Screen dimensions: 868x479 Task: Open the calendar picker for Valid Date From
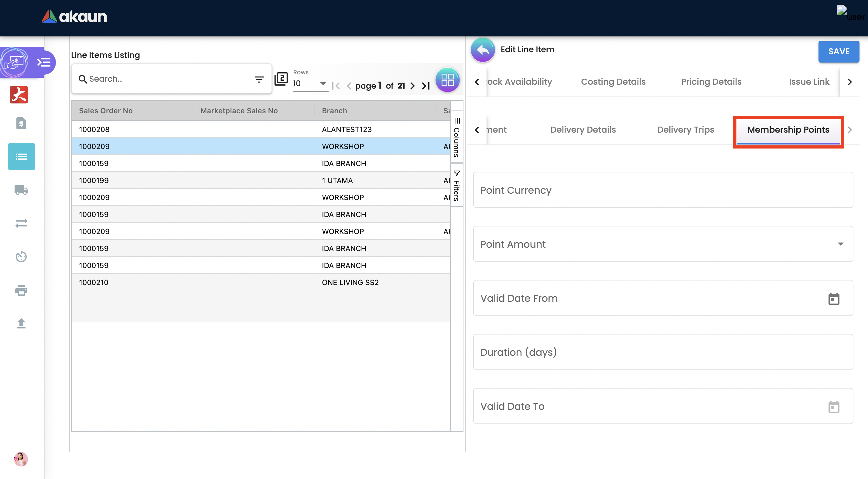click(833, 298)
